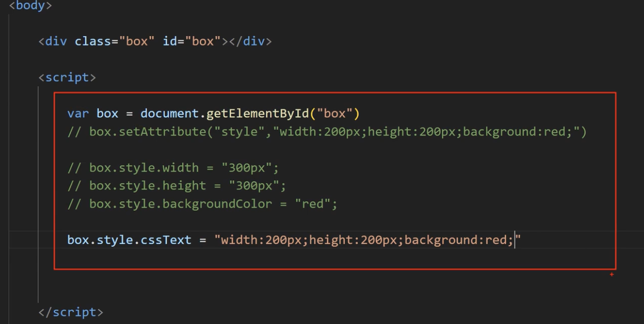Click the div opening tag name
This screenshot has height=324, width=644.
point(56,41)
